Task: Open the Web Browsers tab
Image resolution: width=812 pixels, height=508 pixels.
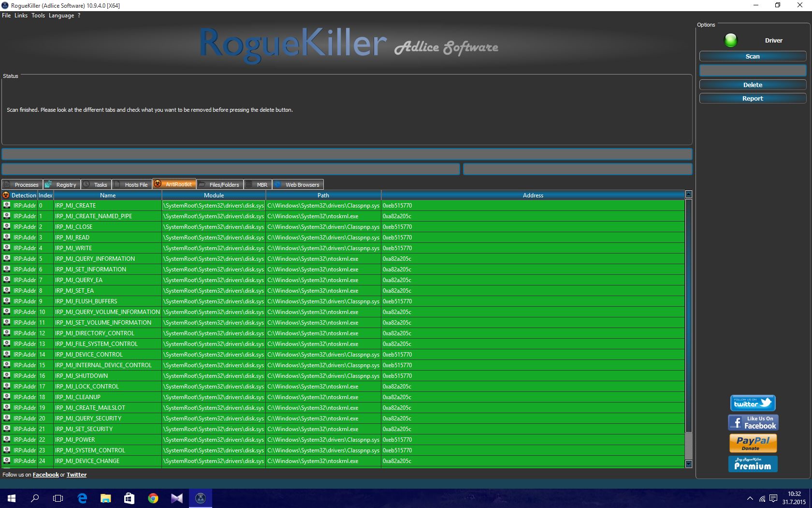Action: click(298, 184)
